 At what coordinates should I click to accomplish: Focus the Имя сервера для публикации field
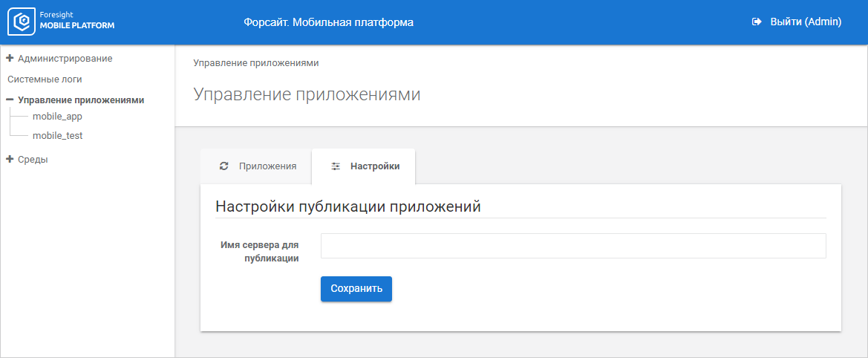(x=573, y=246)
